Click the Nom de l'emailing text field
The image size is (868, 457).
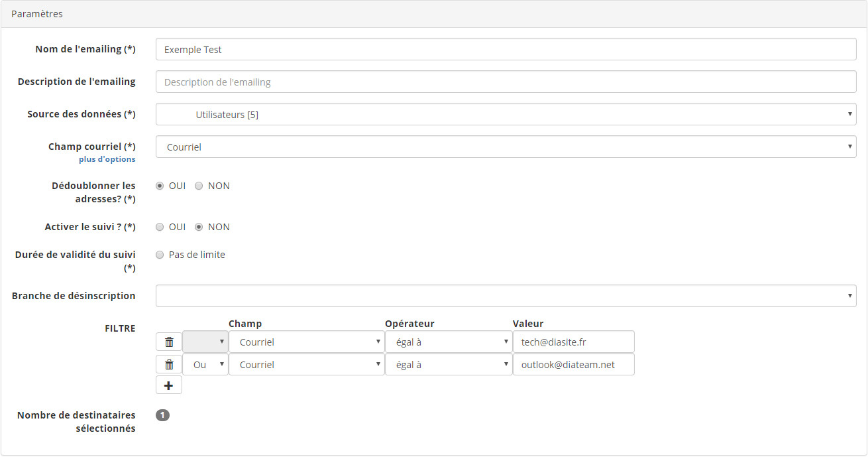pos(506,49)
